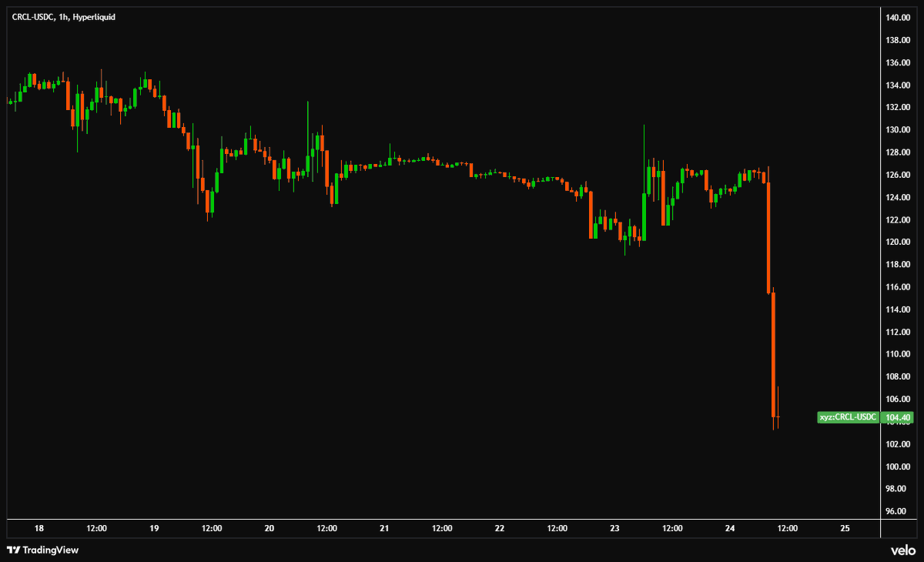Click the 118.00 price axis label
The height and width of the screenshot is (562, 924).
tap(899, 264)
